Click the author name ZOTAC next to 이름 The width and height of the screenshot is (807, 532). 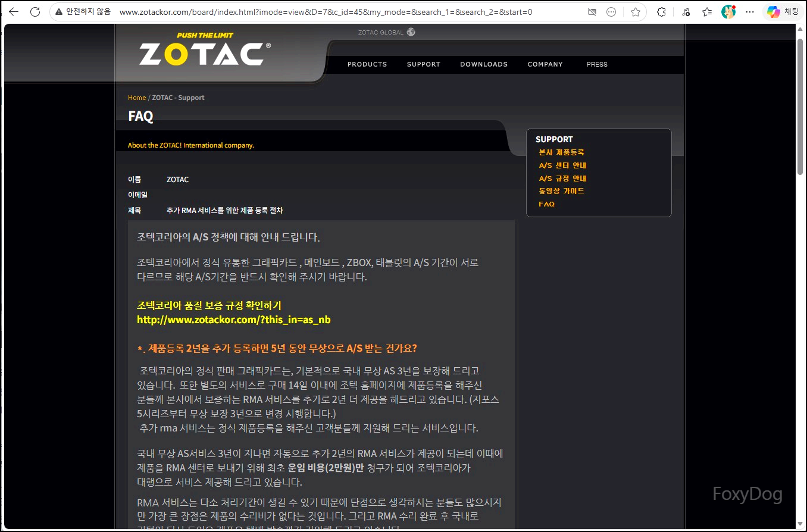click(178, 180)
